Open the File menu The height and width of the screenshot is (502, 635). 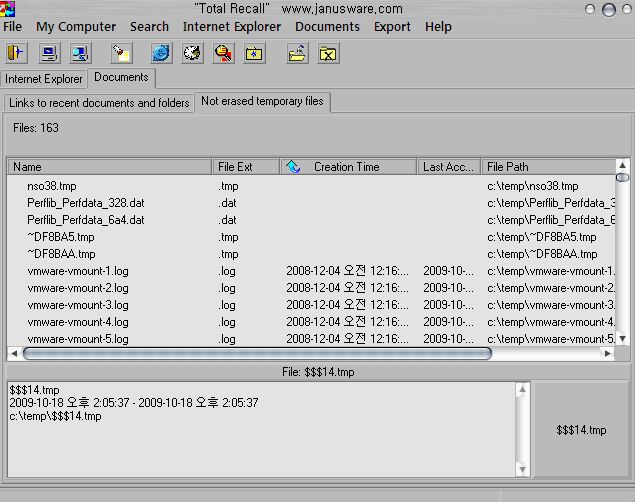point(13,27)
